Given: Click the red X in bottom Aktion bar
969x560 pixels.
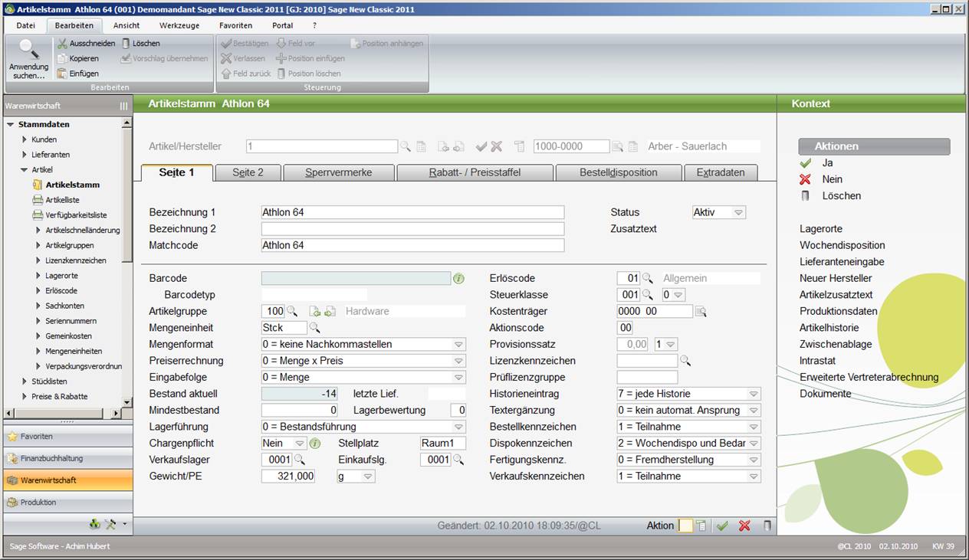Looking at the screenshot, I should click(744, 526).
